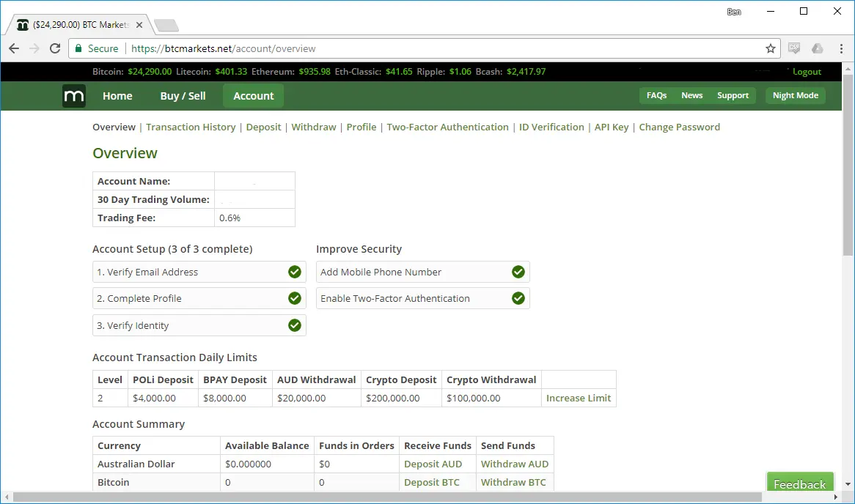Screen dimensions: 855x504
Task: Open the API Key page
Action: click(612, 127)
